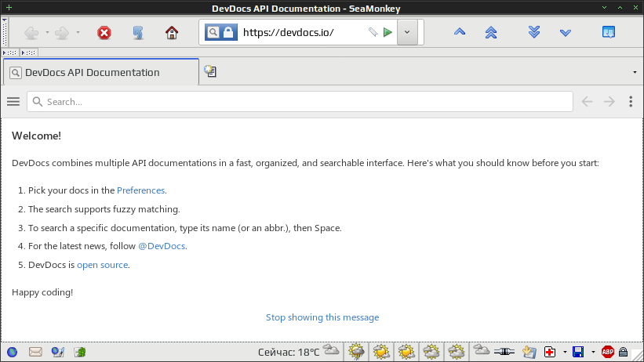Image resolution: width=644 pixels, height=362 pixels.
Task: Click the thunderstorm forecast icon
Action: click(x=356, y=352)
